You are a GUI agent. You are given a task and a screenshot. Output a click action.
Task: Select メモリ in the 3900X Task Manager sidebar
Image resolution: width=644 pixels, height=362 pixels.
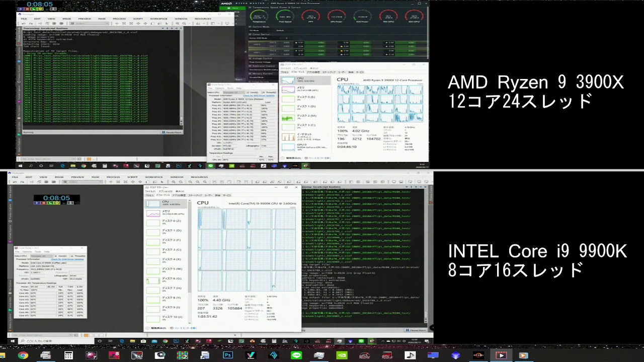coord(304,89)
